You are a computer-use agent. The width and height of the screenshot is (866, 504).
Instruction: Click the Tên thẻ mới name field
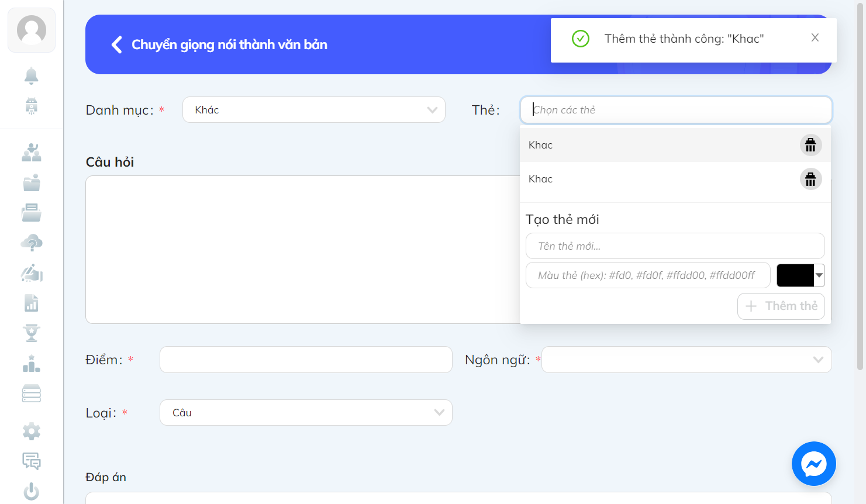click(675, 246)
